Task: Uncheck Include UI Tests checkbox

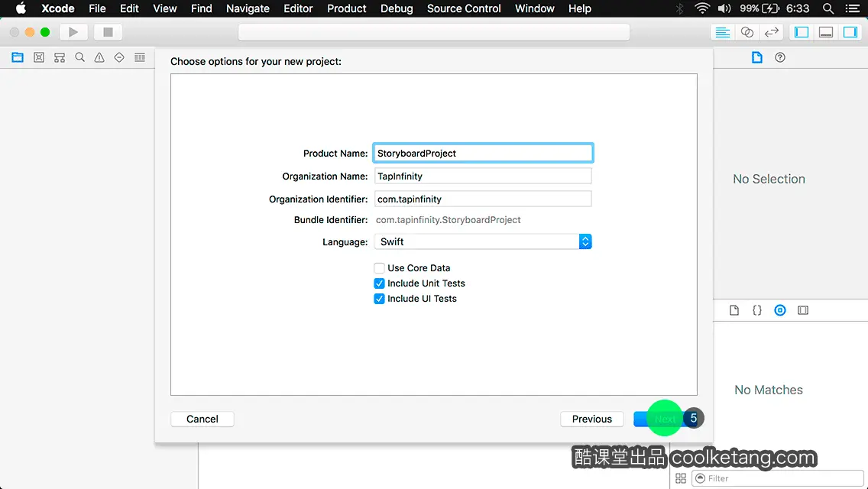Action: [x=379, y=299]
